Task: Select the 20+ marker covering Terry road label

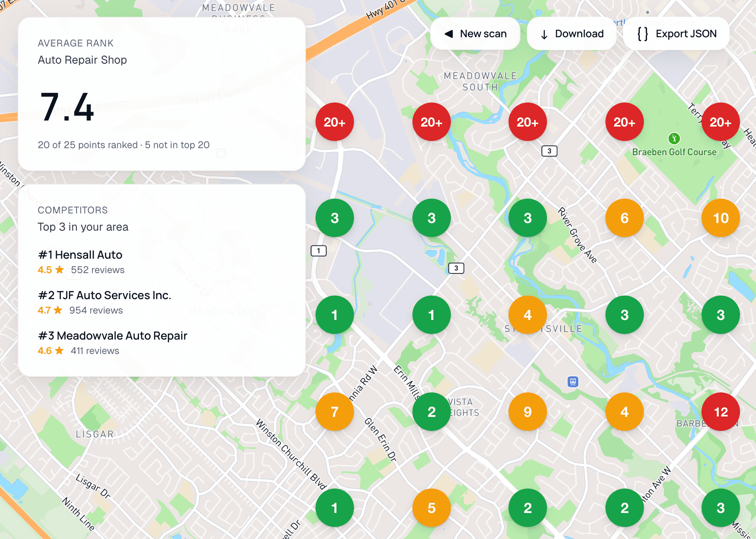Action: (721, 122)
